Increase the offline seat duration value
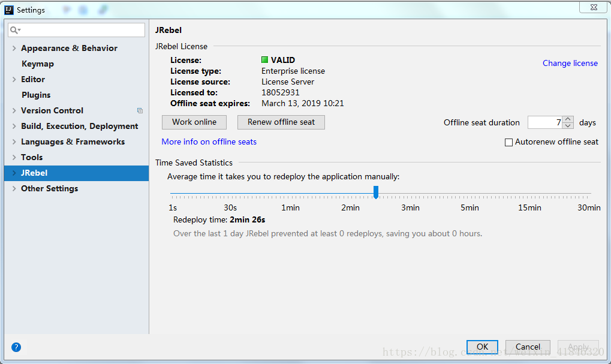Image resolution: width=611 pixels, height=364 pixels. point(568,119)
